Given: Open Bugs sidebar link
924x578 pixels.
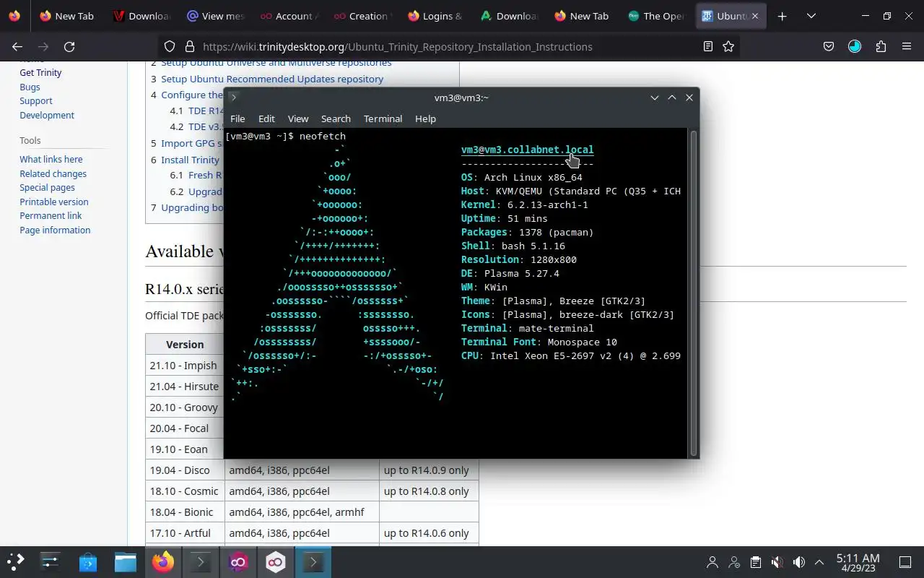Looking at the screenshot, I should (x=30, y=87).
